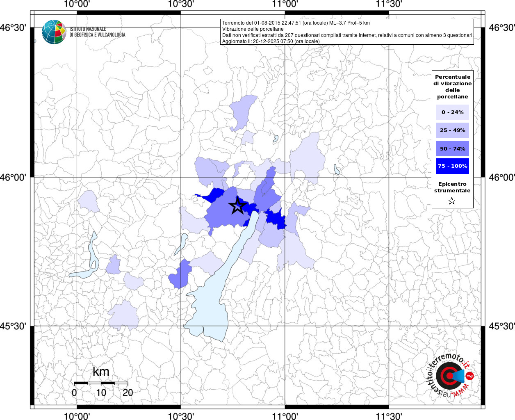Click the 'Istituto Nazionale di Geofisica e Vulcanologia' text
This screenshot has height=420, width=515.
(97, 32)
